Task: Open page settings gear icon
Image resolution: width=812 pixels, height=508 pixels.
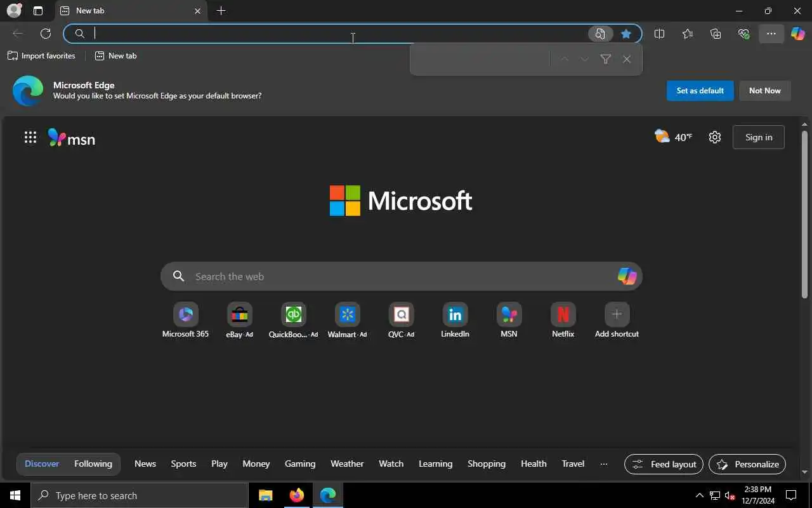Action: (715, 137)
